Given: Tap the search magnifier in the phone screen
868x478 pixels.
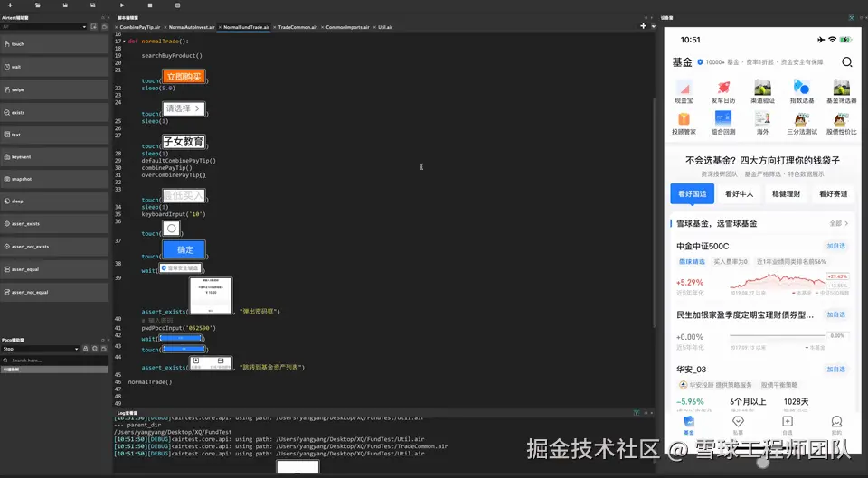Looking at the screenshot, I should click(x=847, y=62).
